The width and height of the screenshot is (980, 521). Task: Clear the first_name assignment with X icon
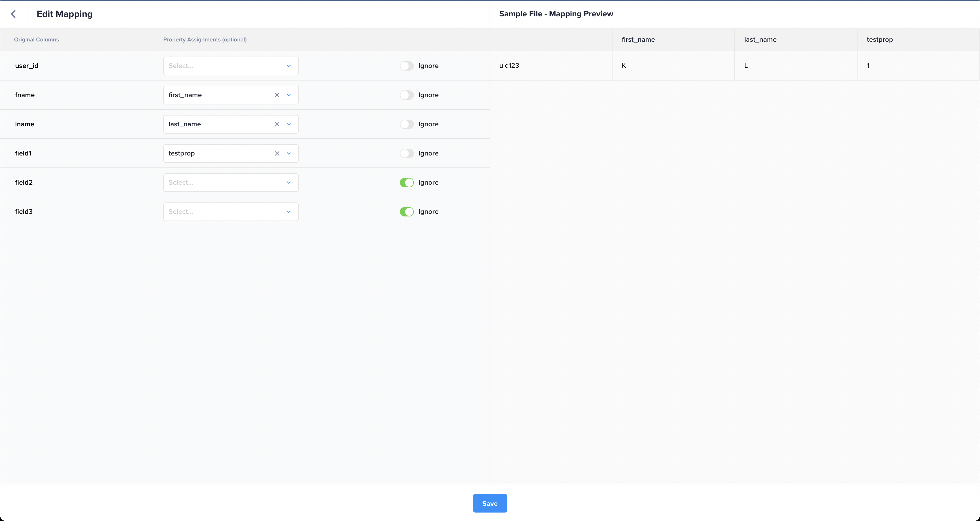(x=277, y=95)
